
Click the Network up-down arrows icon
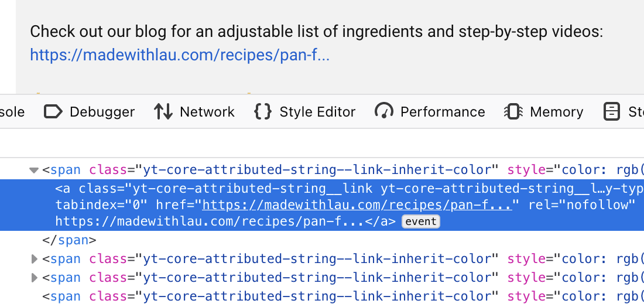[x=163, y=111]
